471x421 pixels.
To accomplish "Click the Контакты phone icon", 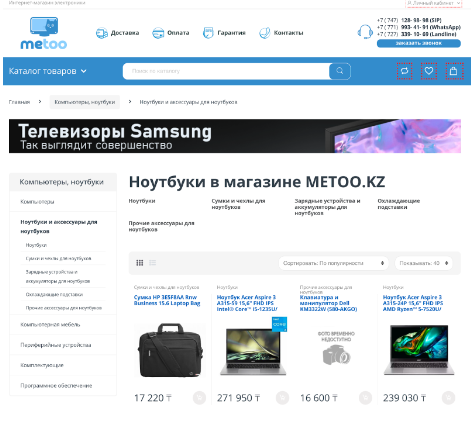I will [265, 33].
